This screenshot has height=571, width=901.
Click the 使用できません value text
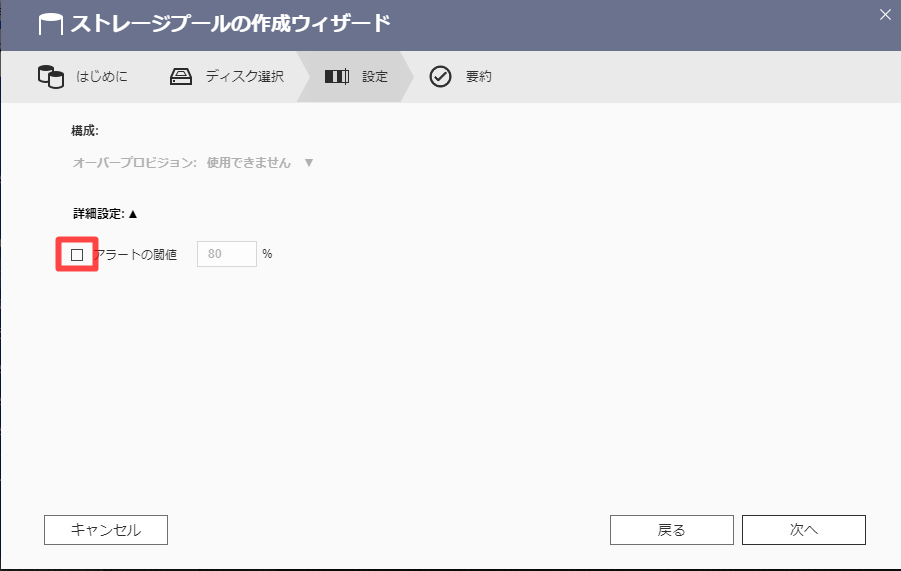[249, 163]
